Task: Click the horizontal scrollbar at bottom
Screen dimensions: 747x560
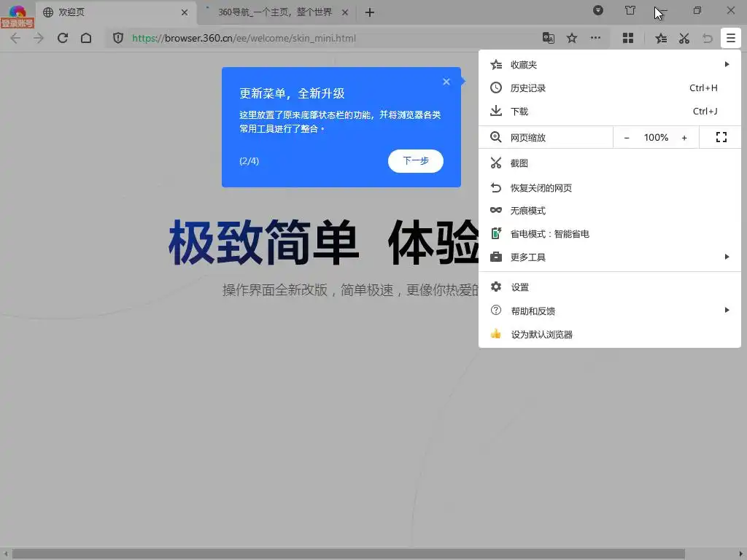Action: point(348,554)
